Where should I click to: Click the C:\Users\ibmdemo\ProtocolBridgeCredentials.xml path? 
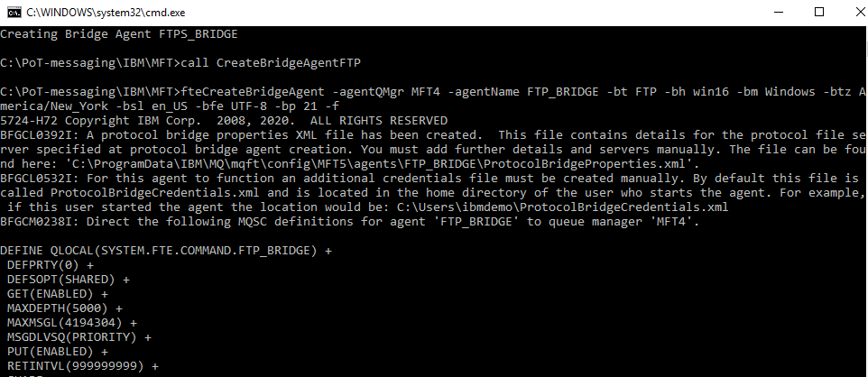[562, 207]
